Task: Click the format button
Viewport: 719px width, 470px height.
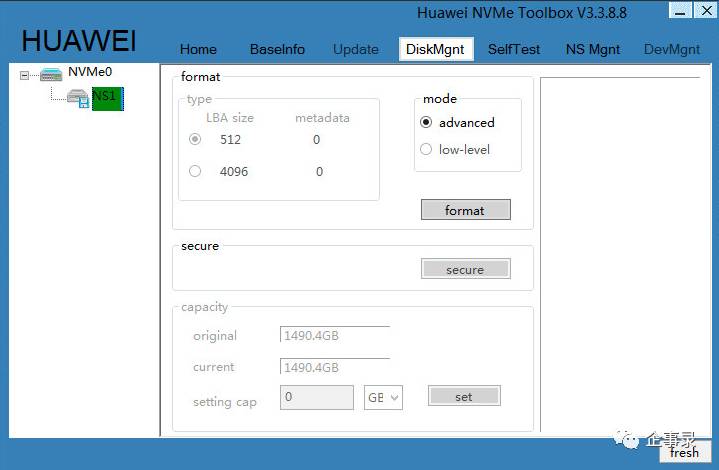Action: click(465, 210)
